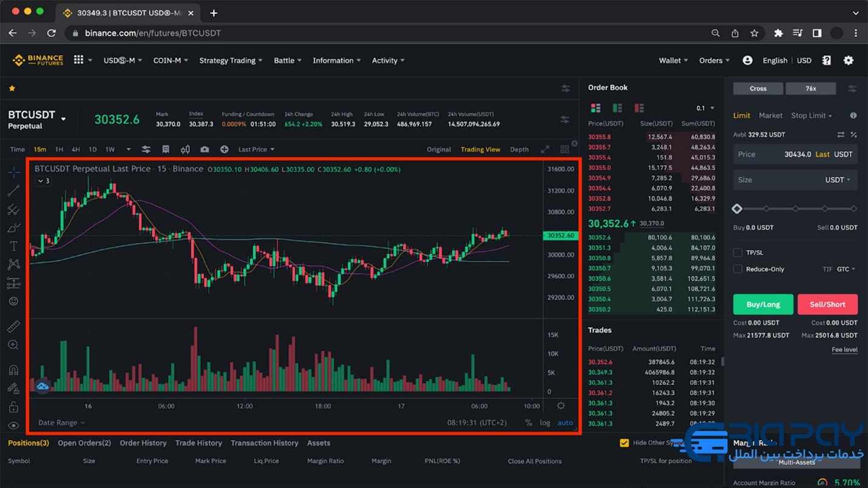Toggle log scale on chart
This screenshot has height=488, width=868.
[545, 423]
